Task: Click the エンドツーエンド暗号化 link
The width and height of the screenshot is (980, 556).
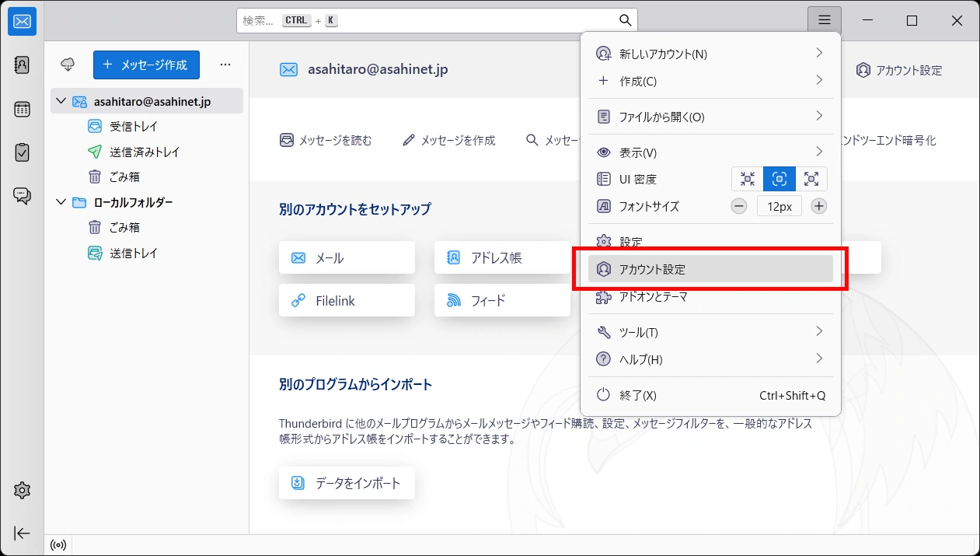Action: (x=888, y=141)
